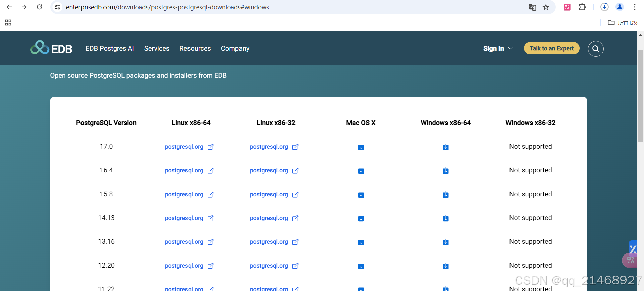Select the Windows x86-64 column header
This screenshot has width=644, height=291.
(445, 123)
